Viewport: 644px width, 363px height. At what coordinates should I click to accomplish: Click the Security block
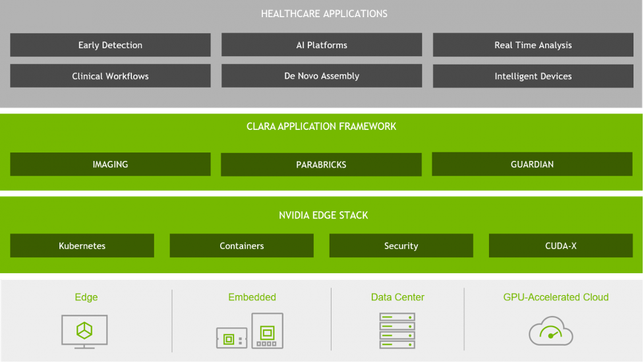(x=401, y=246)
